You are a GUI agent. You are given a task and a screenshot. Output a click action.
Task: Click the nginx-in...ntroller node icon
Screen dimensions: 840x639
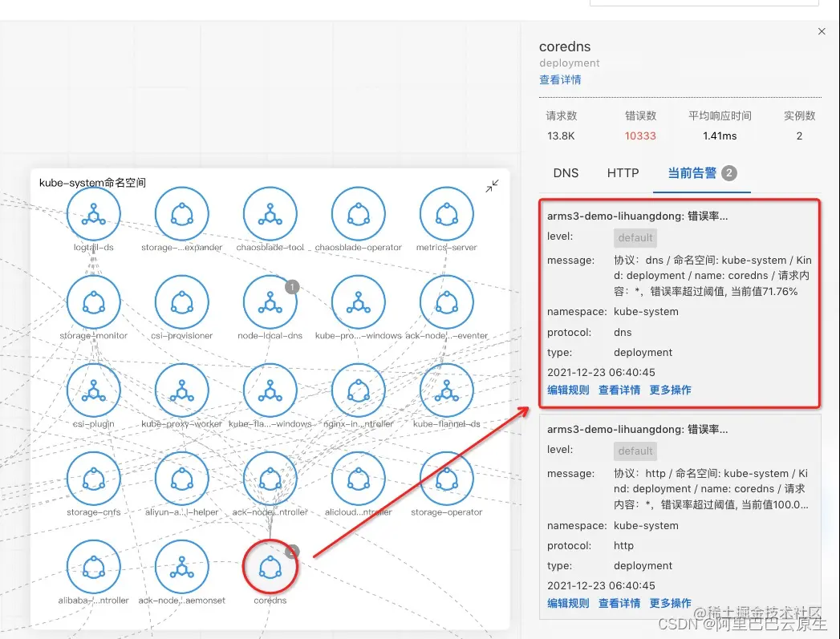click(x=359, y=390)
